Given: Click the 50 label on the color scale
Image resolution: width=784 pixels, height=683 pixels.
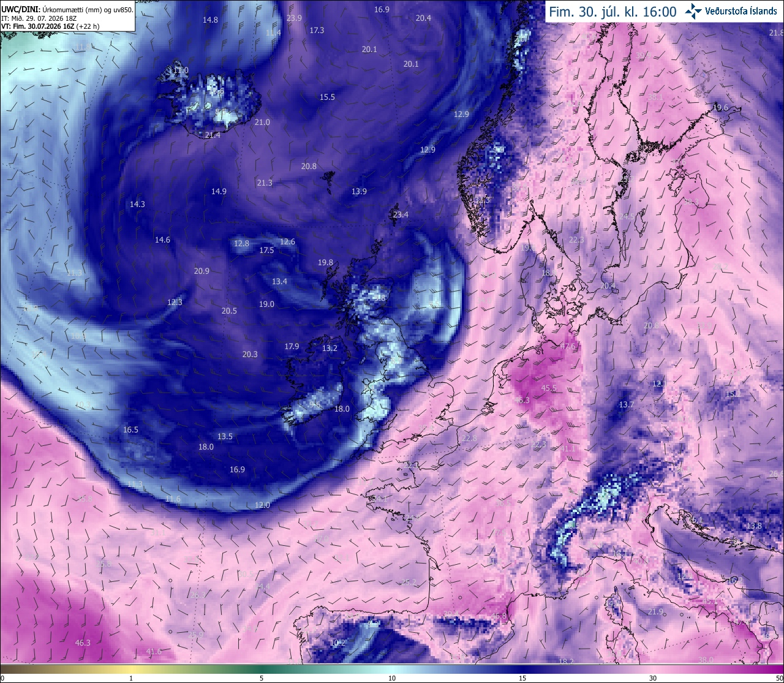Looking at the screenshot, I should click(x=779, y=678).
